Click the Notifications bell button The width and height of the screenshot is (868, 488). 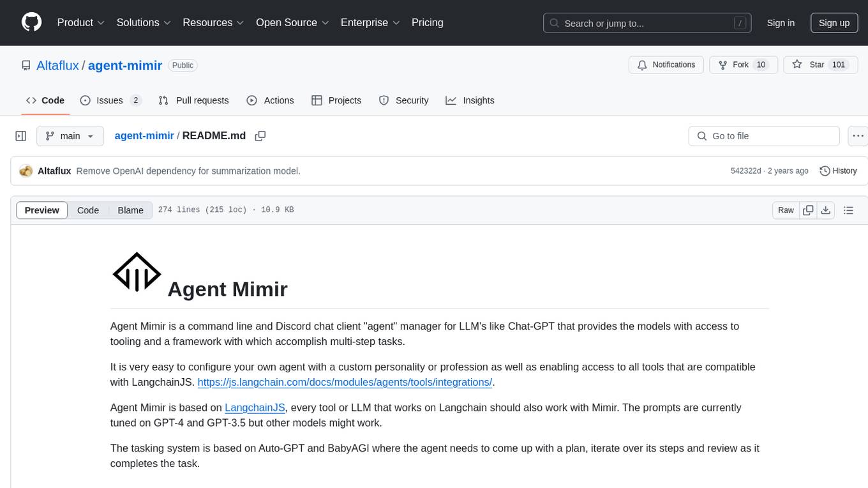(x=666, y=65)
